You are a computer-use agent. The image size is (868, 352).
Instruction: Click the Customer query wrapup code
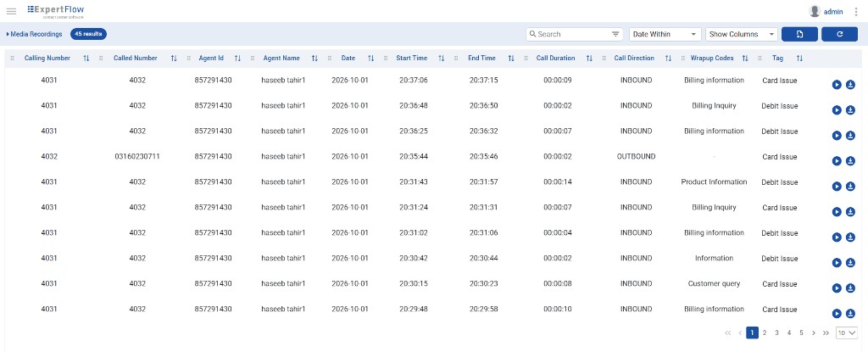[x=714, y=283]
